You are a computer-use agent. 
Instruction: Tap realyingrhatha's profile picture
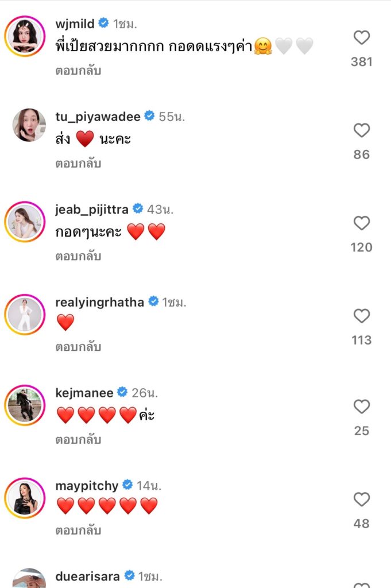tap(25, 314)
